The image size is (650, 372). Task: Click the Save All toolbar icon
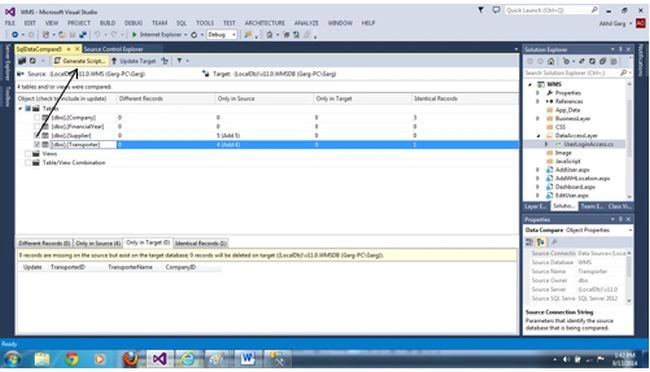point(82,35)
